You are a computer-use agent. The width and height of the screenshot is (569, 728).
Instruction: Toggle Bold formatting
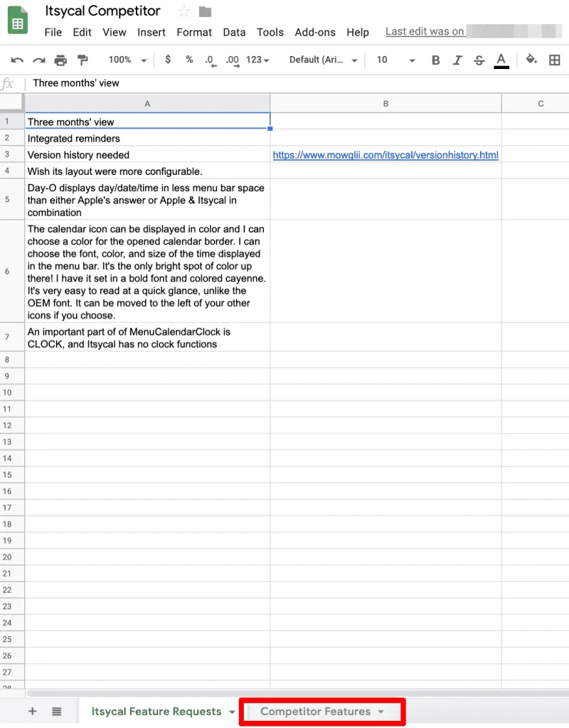coord(435,60)
